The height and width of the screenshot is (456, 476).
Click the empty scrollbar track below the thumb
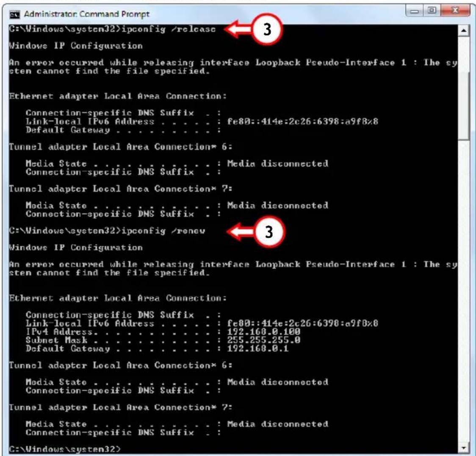(464, 291)
